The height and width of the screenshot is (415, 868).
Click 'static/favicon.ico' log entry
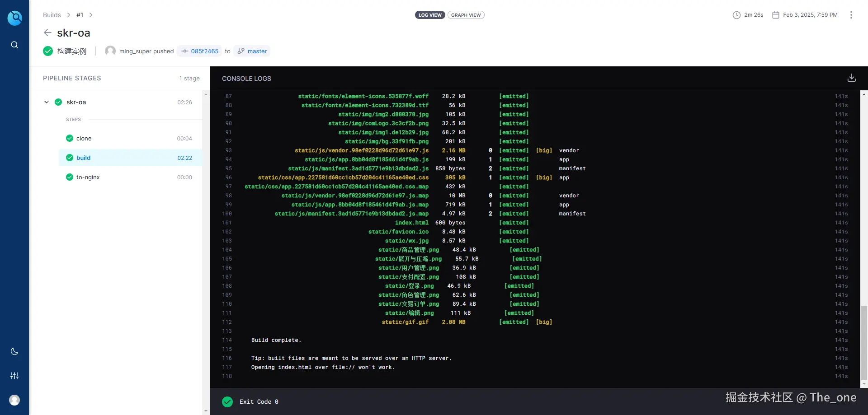399,232
